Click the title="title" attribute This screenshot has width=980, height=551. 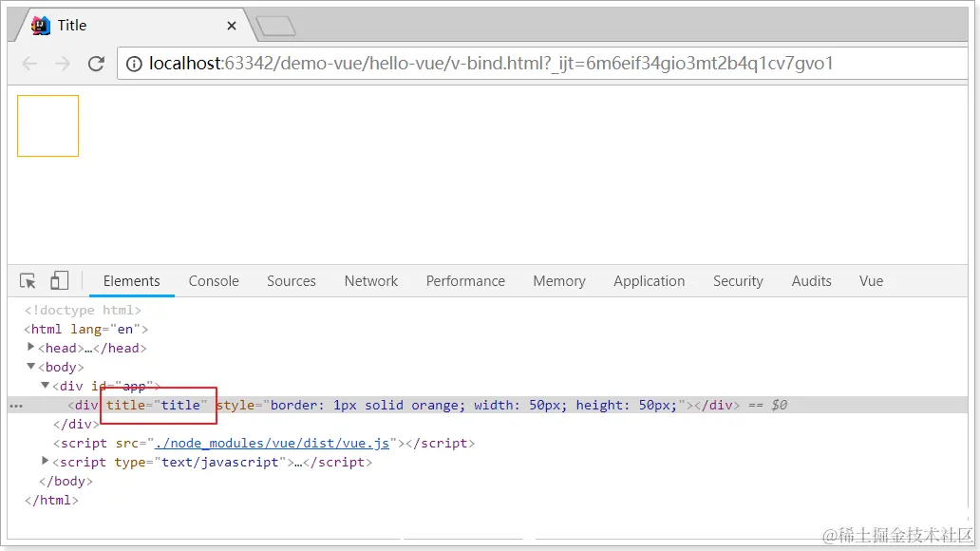pos(157,406)
